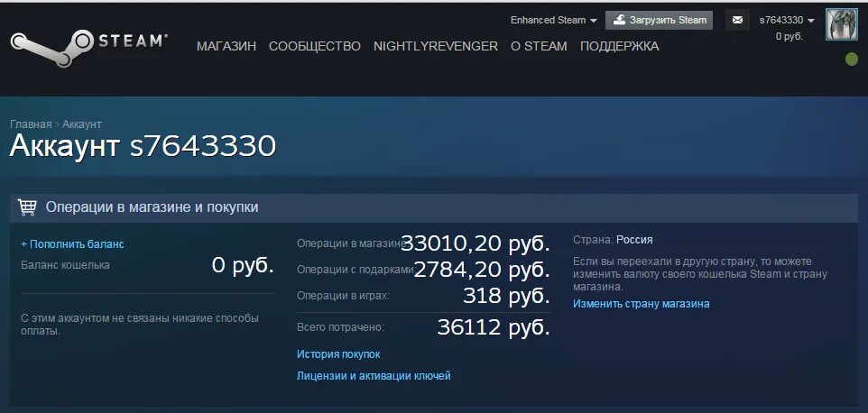This screenshot has height=413, width=868.
Task: Click the shopping cart icon in section header
Action: tap(27, 206)
